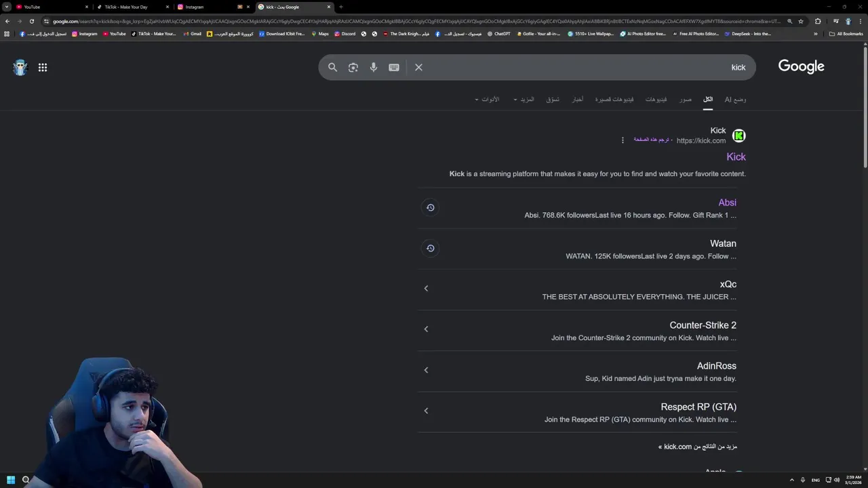
Task: Reload the page with refresh icon
Action: point(31,21)
